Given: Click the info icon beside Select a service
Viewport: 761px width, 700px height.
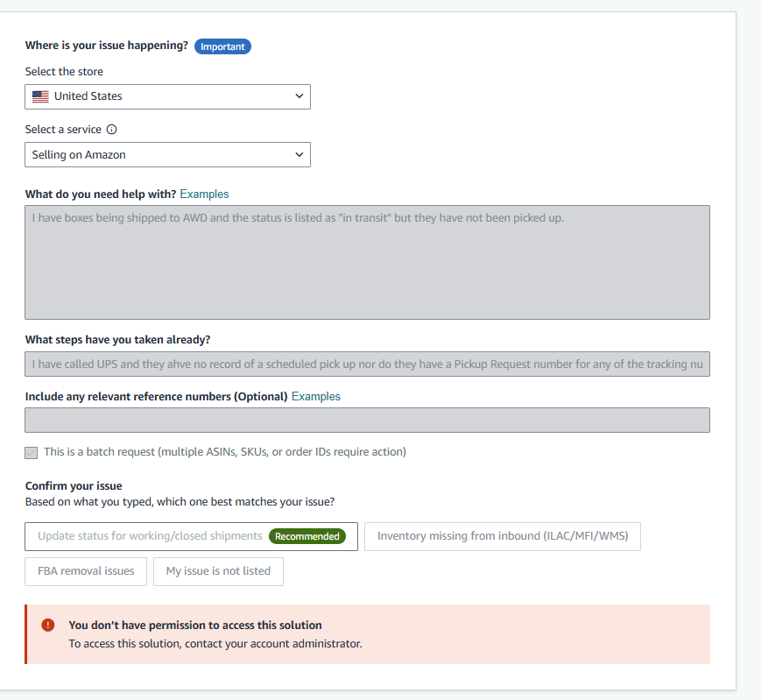Looking at the screenshot, I should click(111, 130).
